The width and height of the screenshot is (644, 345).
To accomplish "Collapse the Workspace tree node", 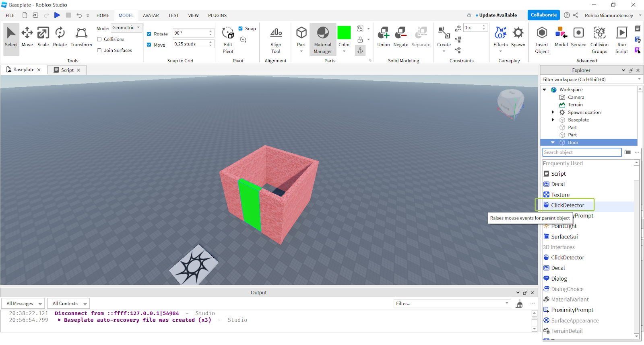I will [x=545, y=90].
